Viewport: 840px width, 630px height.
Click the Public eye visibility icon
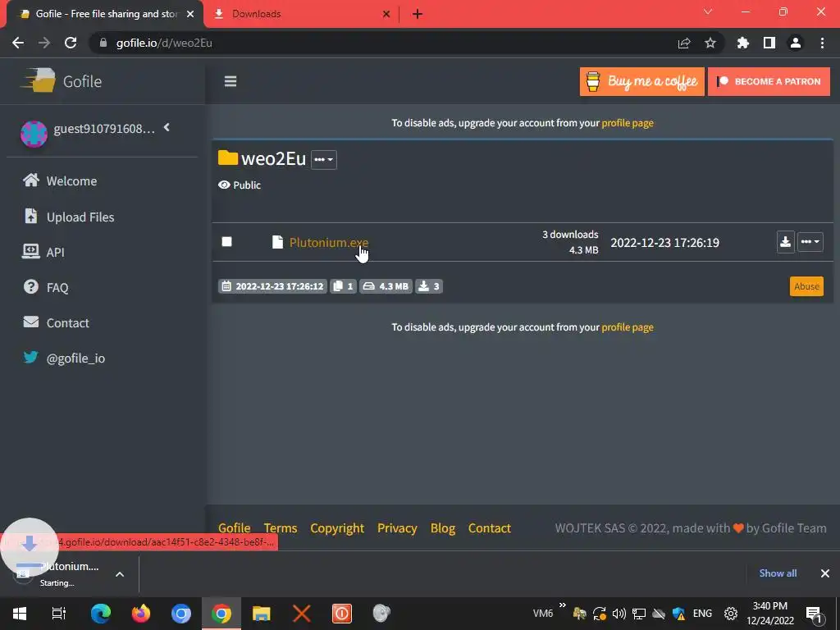point(224,185)
